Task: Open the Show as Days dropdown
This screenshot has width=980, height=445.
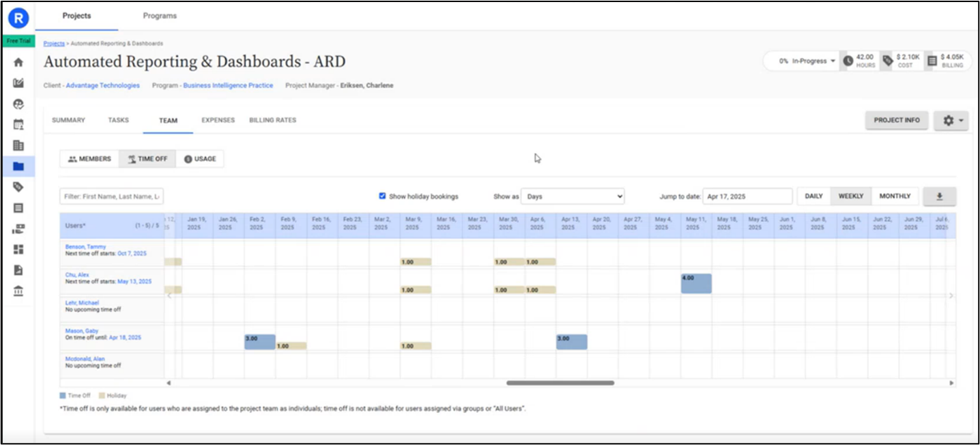Action: click(x=573, y=197)
